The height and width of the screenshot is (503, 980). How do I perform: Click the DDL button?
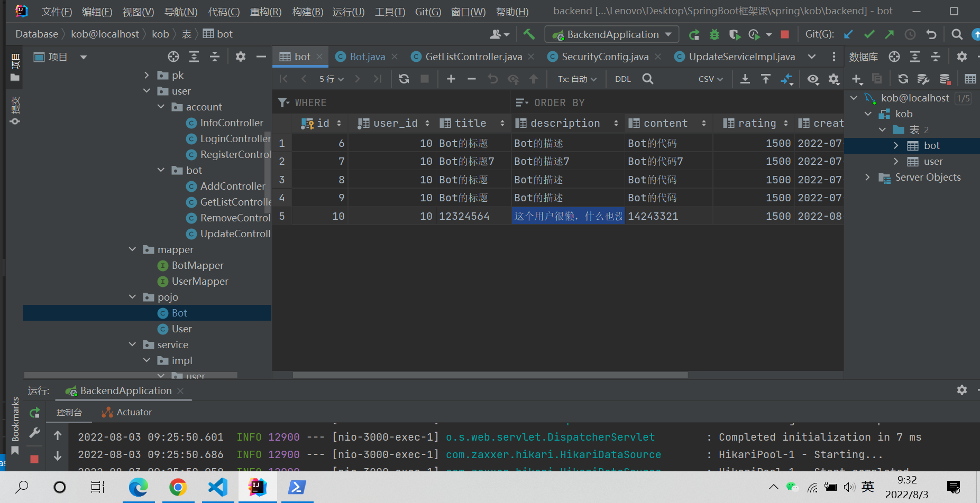622,78
